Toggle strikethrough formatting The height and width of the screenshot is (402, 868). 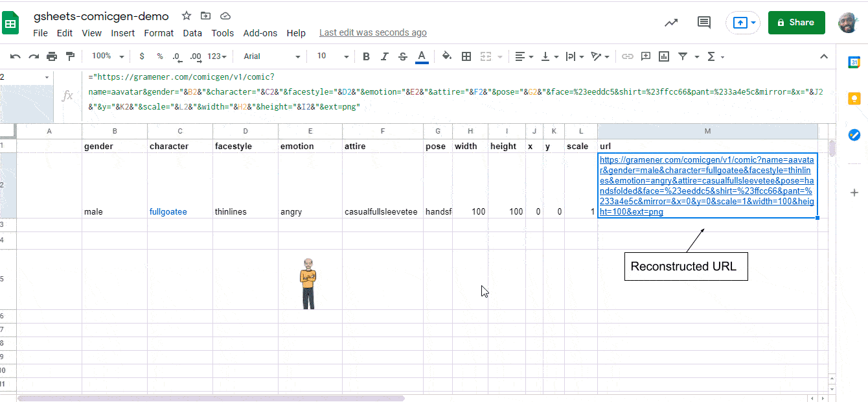pos(403,56)
